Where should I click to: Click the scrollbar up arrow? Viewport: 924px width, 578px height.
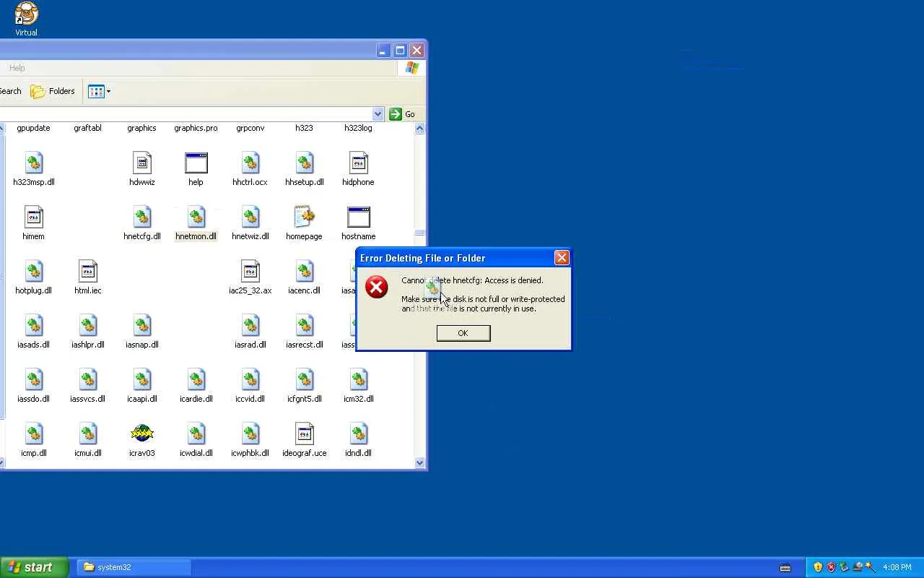(x=420, y=129)
